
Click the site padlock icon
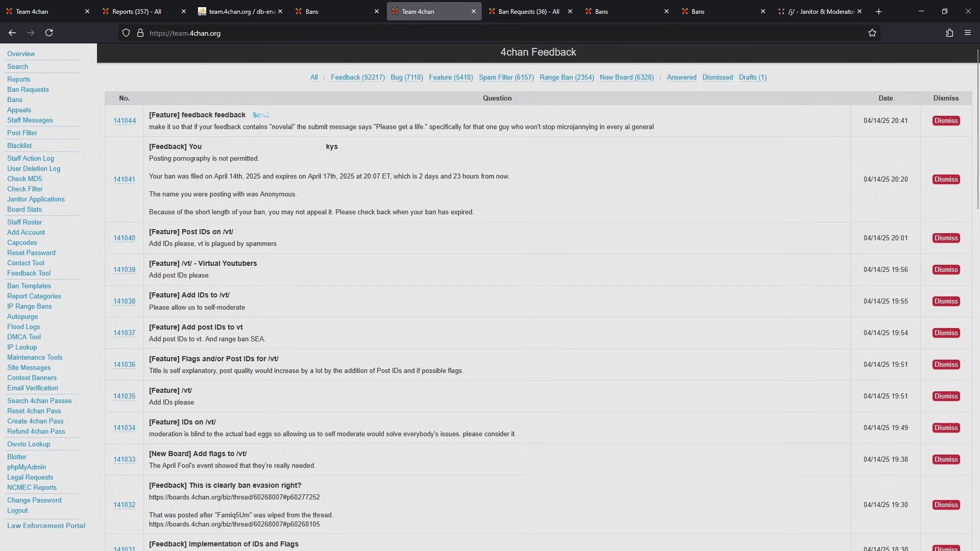click(140, 33)
